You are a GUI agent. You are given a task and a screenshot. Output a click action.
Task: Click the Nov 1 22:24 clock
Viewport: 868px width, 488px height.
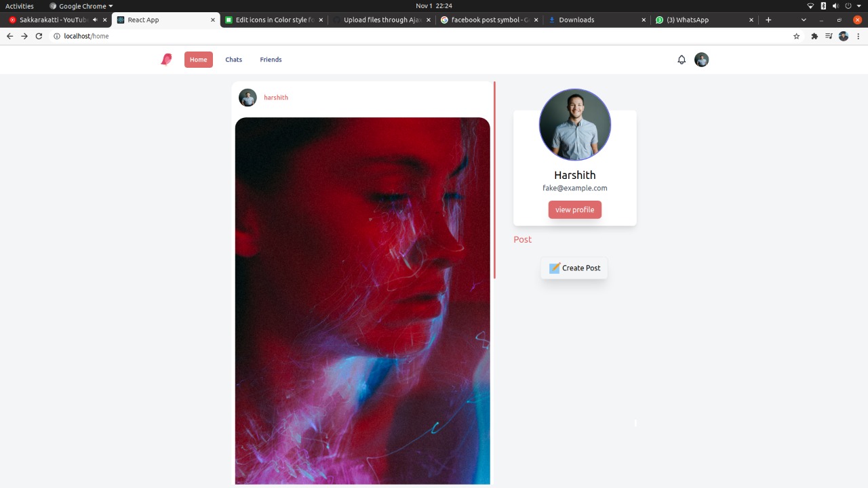[x=434, y=6]
